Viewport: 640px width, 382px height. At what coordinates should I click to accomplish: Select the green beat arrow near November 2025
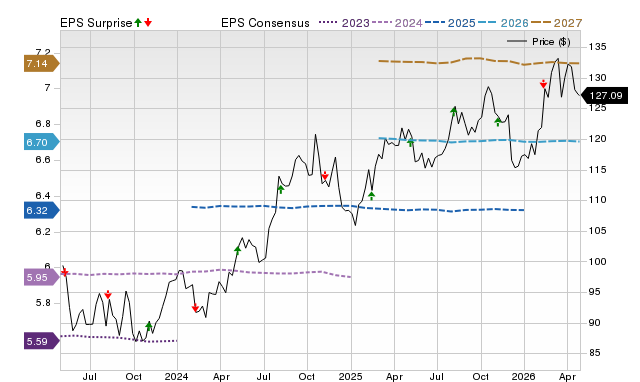(x=498, y=122)
